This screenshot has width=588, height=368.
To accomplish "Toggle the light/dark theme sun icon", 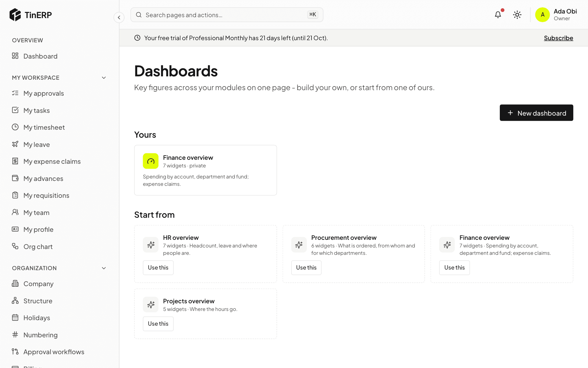I will pyautogui.click(x=517, y=15).
